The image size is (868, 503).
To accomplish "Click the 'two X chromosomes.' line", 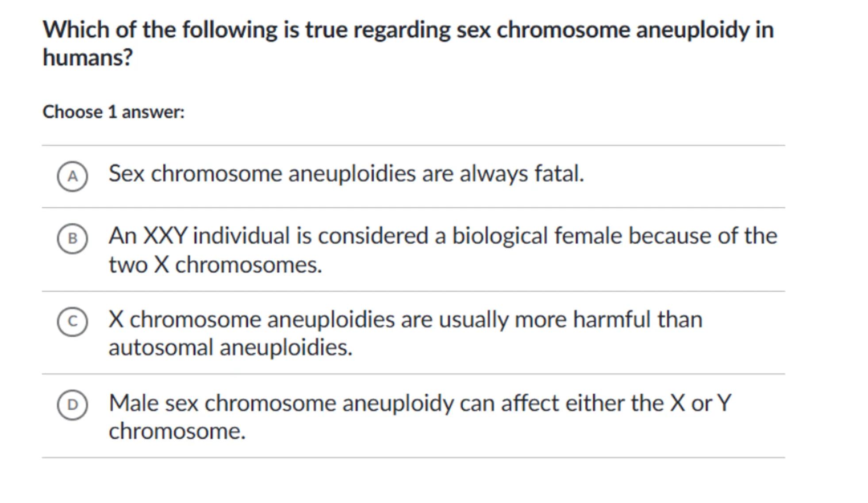I will (x=215, y=265).
